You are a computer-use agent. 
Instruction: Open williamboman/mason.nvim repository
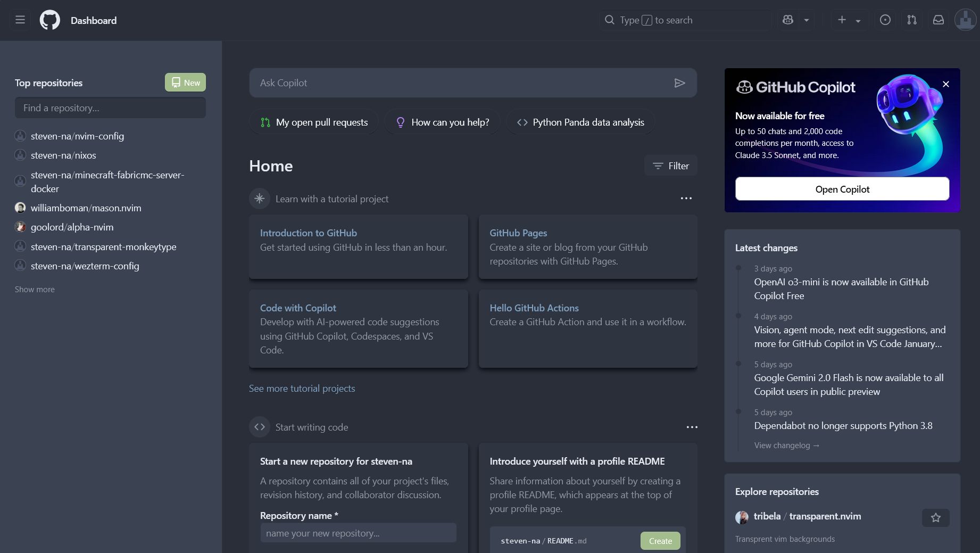coord(86,208)
